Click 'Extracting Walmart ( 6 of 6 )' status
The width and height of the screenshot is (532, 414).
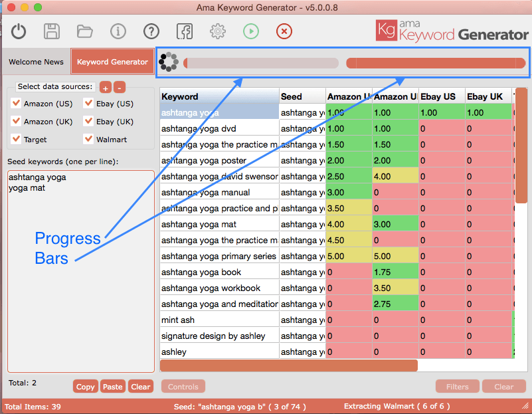coord(397,406)
